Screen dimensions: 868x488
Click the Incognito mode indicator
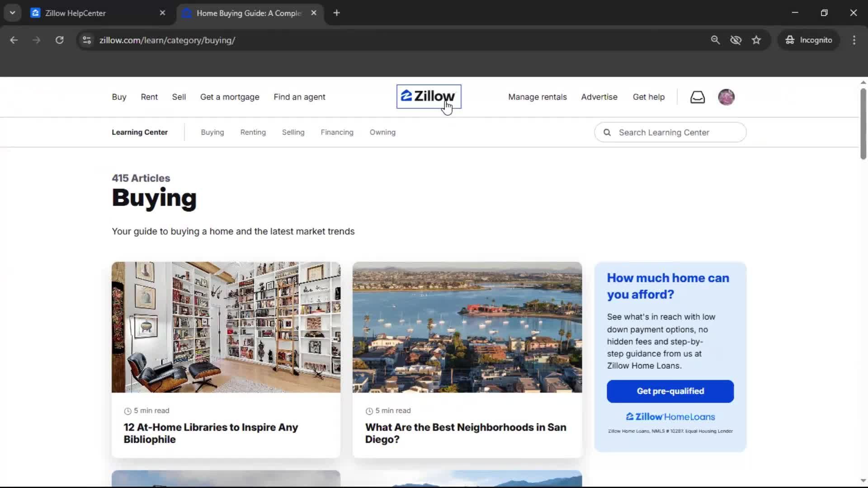pos(809,40)
